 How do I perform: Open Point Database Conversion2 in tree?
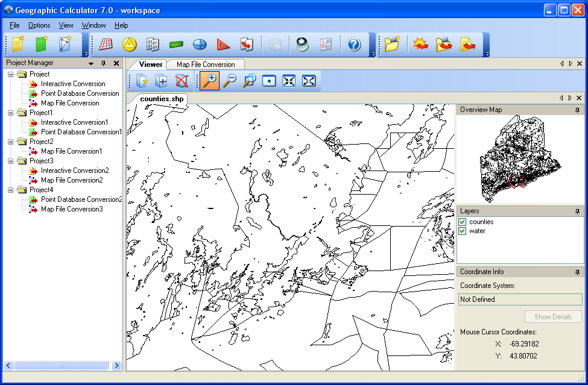(81, 199)
